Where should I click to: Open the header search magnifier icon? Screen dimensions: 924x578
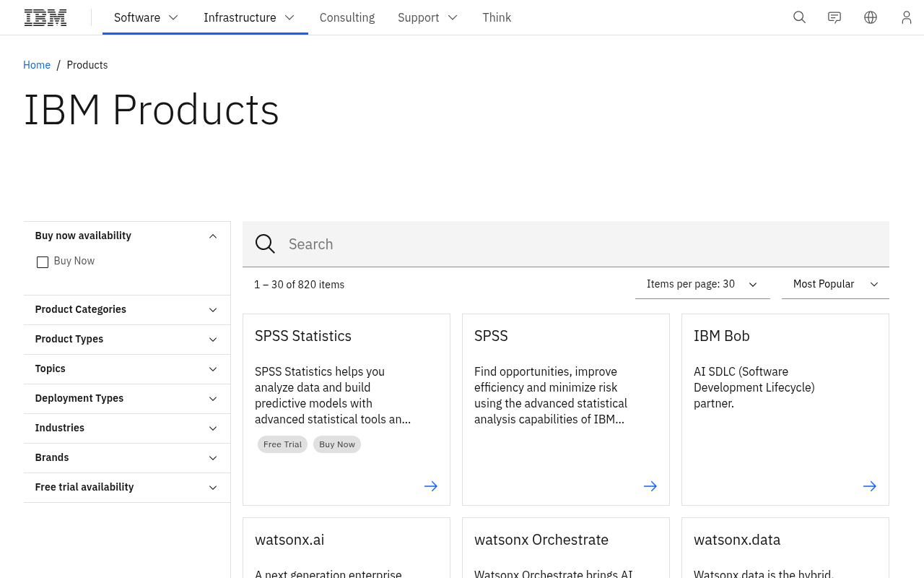[x=799, y=17]
